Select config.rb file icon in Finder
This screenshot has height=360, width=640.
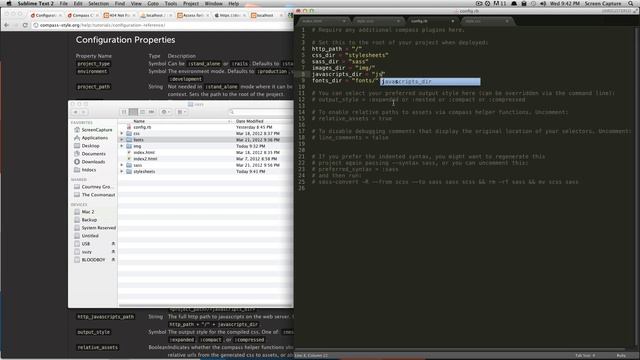point(129,127)
